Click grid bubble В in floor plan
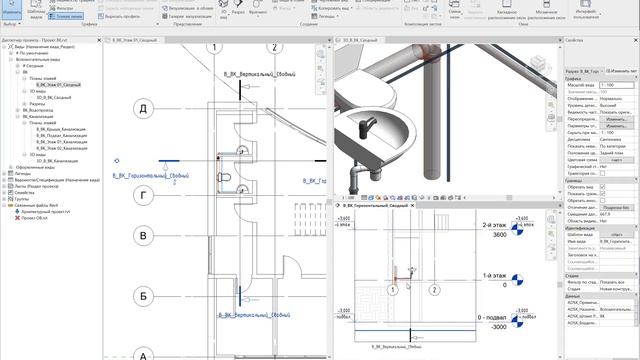 point(143,236)
